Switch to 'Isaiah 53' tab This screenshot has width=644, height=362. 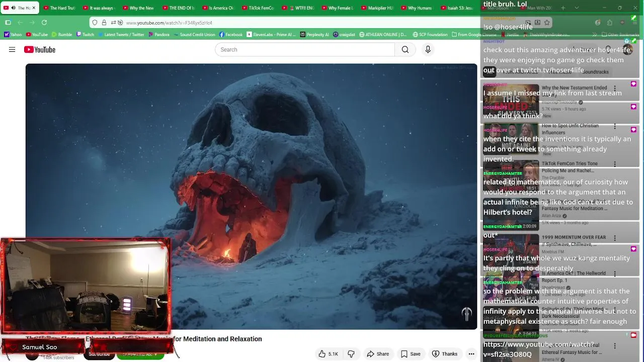pyautogui.click(x=457, y=8)
